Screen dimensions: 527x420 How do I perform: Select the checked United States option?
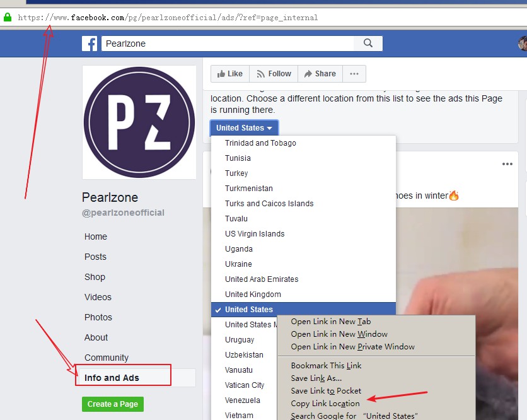[x=303, y=310]
